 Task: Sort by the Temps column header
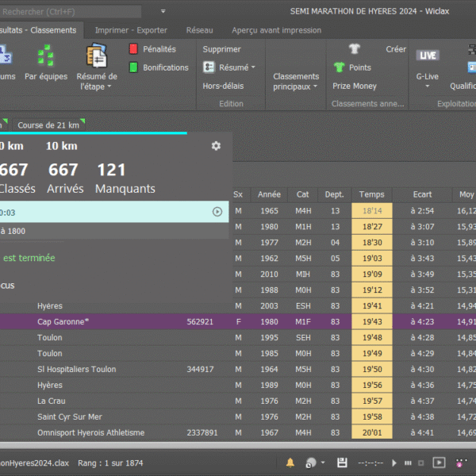tap(371, 194)
